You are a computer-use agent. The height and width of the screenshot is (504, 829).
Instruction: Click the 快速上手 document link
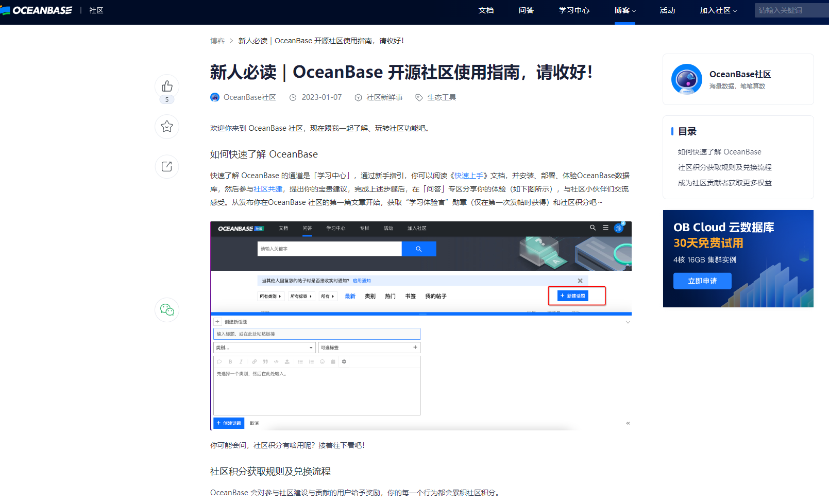469,176
